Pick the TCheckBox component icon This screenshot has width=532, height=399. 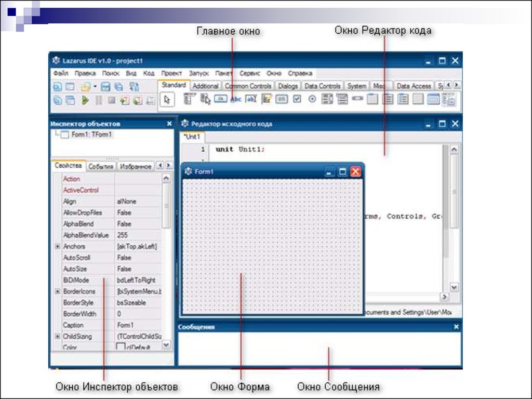[x=297, y=99]
